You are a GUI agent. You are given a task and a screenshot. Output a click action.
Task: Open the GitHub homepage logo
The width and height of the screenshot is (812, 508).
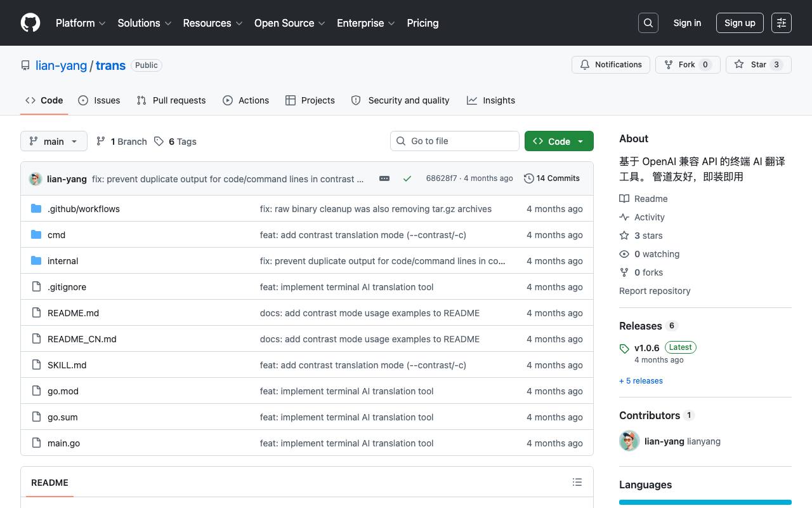pos(30,23)
